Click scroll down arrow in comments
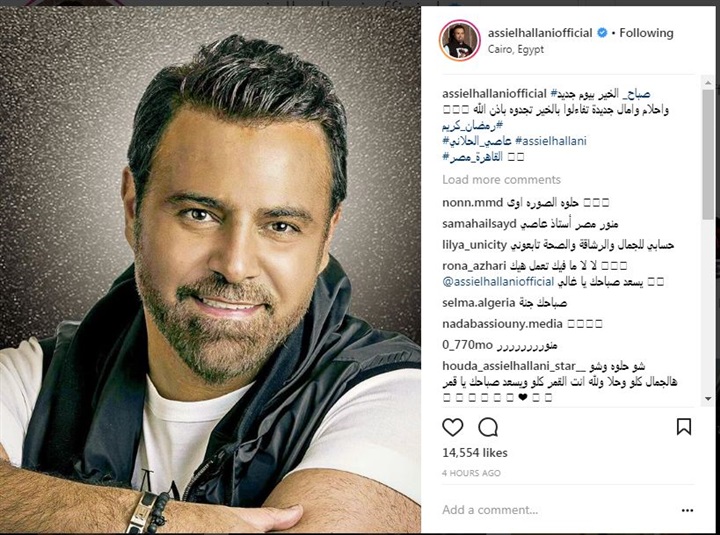 point(708,399)
